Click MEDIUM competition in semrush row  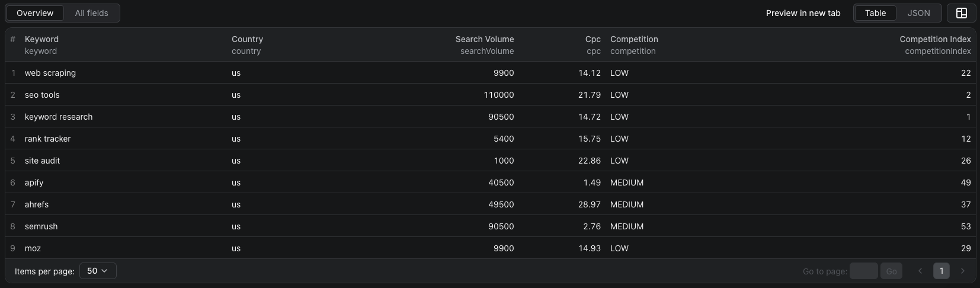coord(627,226)
